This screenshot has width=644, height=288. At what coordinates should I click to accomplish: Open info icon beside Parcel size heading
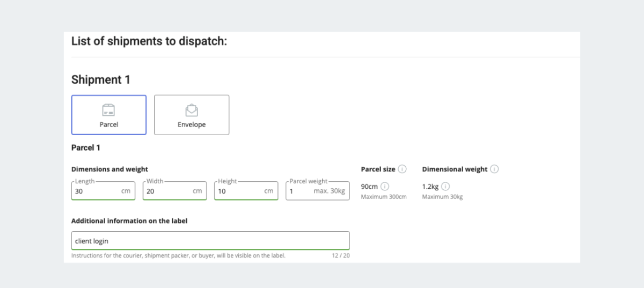(402, 169)
